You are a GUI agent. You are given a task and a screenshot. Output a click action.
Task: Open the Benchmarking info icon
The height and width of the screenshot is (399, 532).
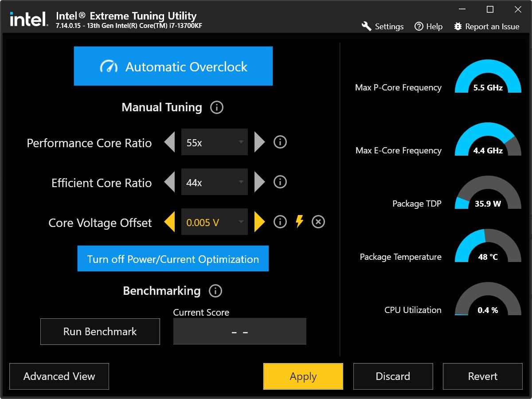pyautogui.click(x=215, y=291)
